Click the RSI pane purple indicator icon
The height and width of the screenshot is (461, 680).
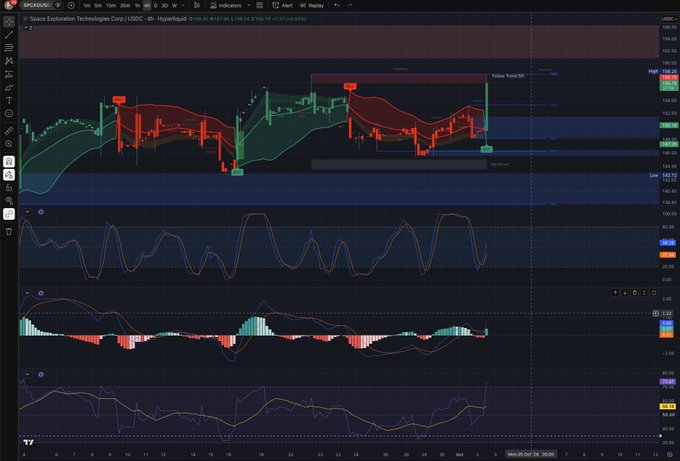(41, 374)
